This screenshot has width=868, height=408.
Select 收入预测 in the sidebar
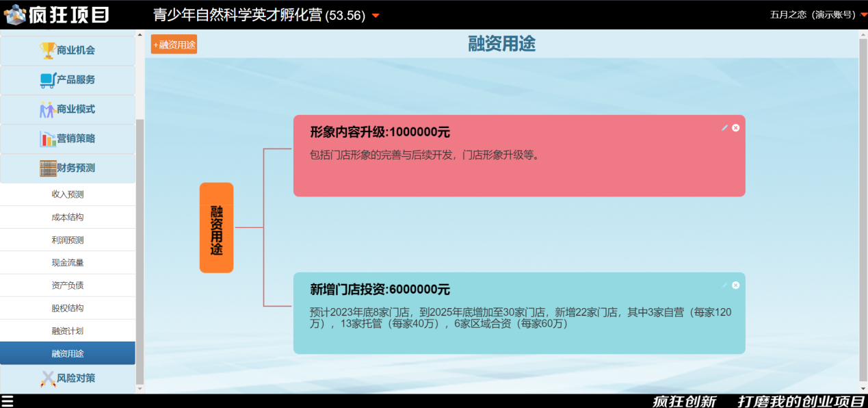tap(68, 194)
